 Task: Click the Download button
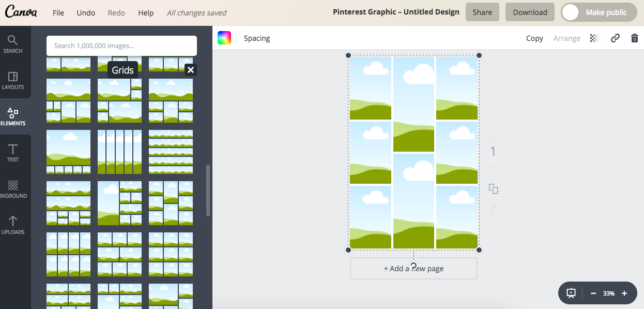click(x=530, y=12)
